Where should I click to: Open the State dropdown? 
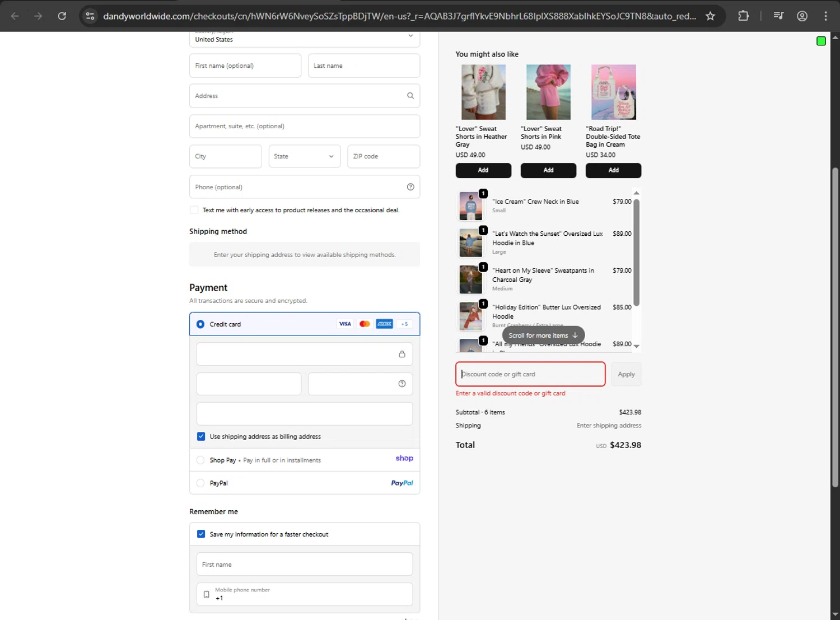click(304, 156)
